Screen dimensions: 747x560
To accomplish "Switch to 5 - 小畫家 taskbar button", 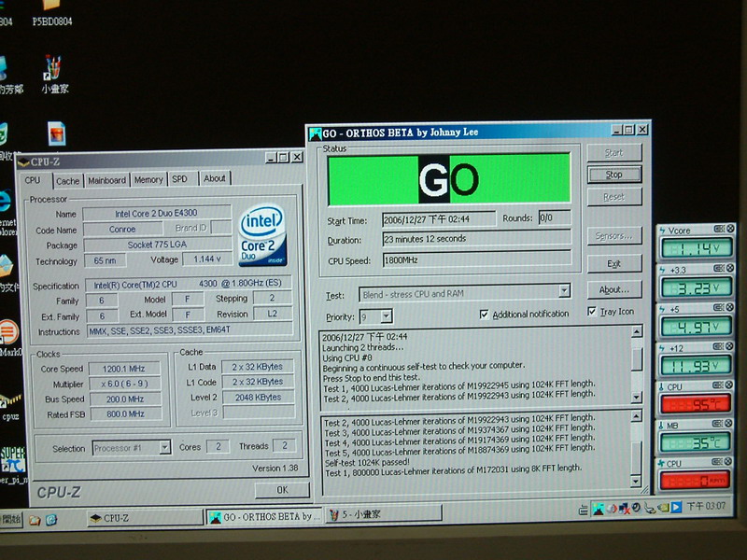I will [x=384, y=514].
